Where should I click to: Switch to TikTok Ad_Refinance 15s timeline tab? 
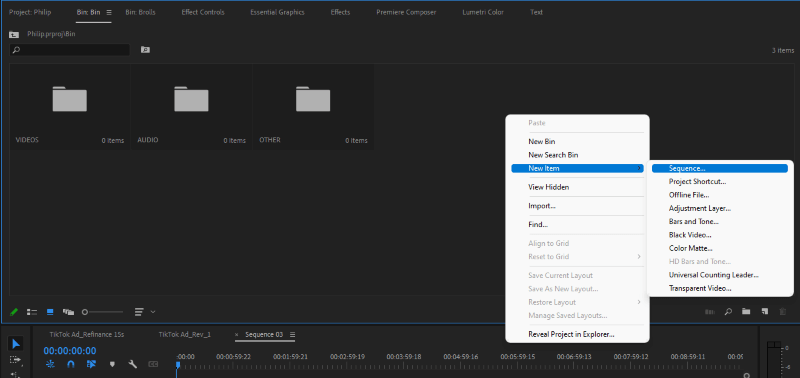(x=87, y=335)
